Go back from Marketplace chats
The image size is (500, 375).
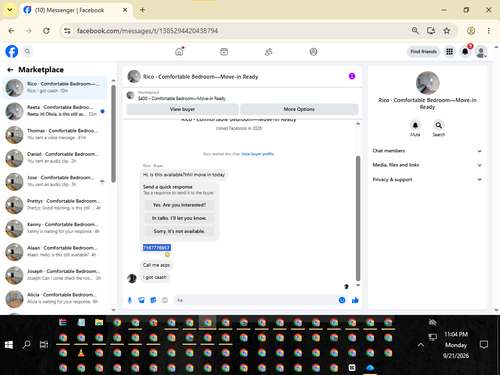[x=10, y=70]
